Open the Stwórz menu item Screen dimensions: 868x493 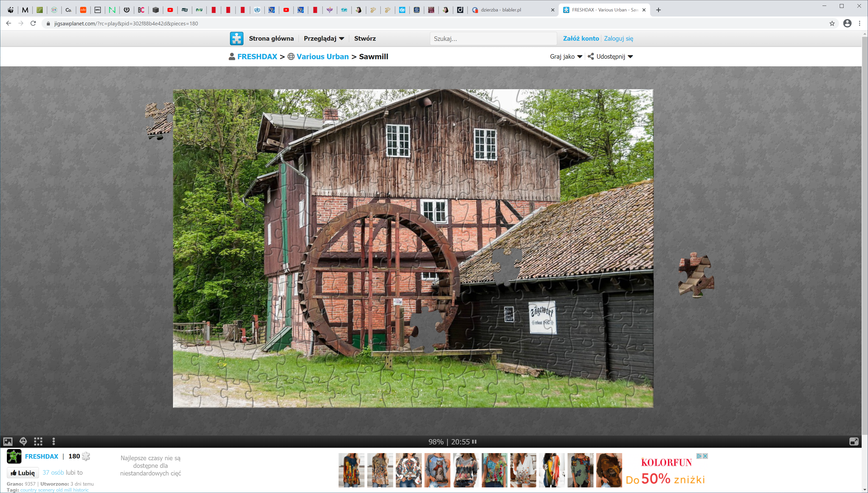(x=365, y=38)
